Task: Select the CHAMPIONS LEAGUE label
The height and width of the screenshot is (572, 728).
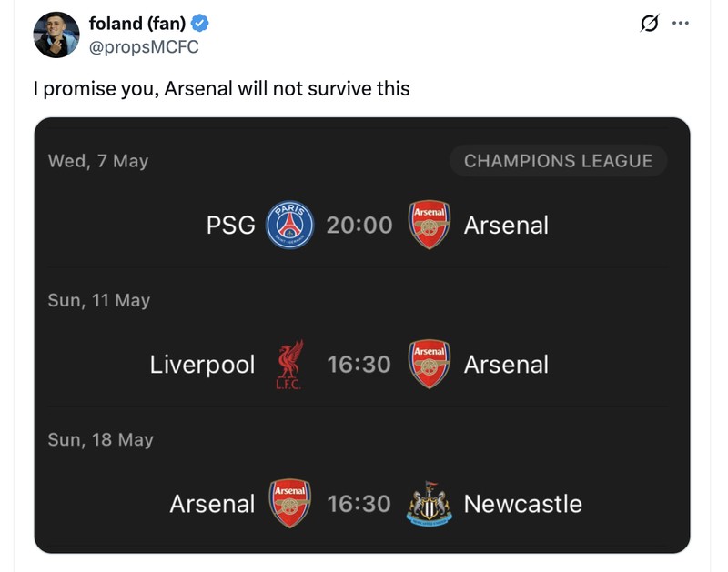Action: click(558, 161)
